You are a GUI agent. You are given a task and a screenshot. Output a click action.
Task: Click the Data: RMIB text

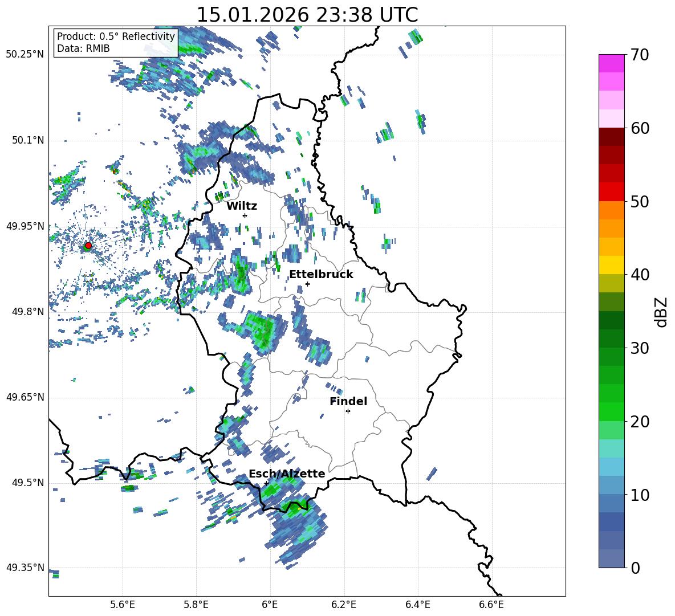(83, 48)
